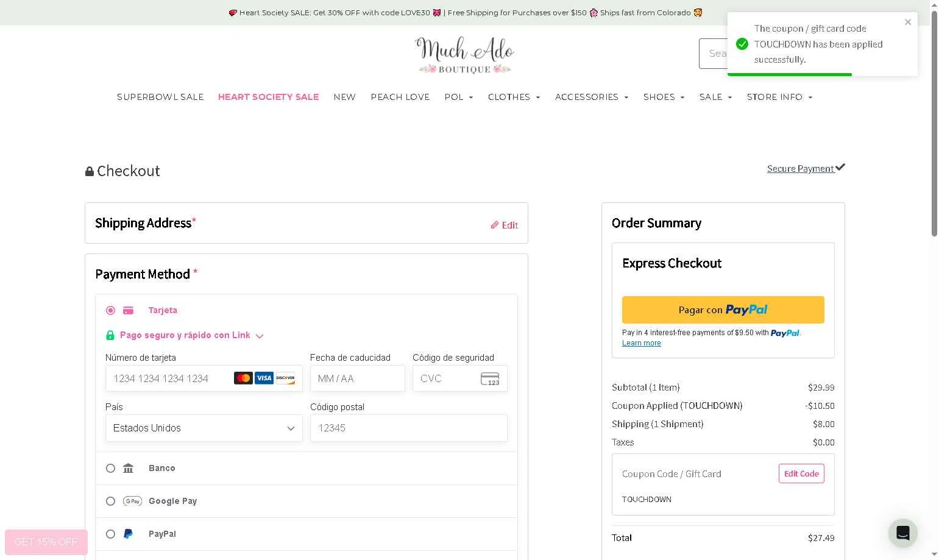This screenshot has height=560, width=939.
Task: Click the Subtotal $29.99 amount
Action: 821,388
